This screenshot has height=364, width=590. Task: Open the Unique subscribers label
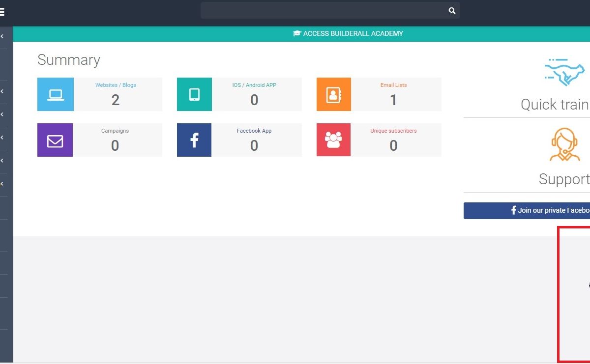(x=393, y=131)
